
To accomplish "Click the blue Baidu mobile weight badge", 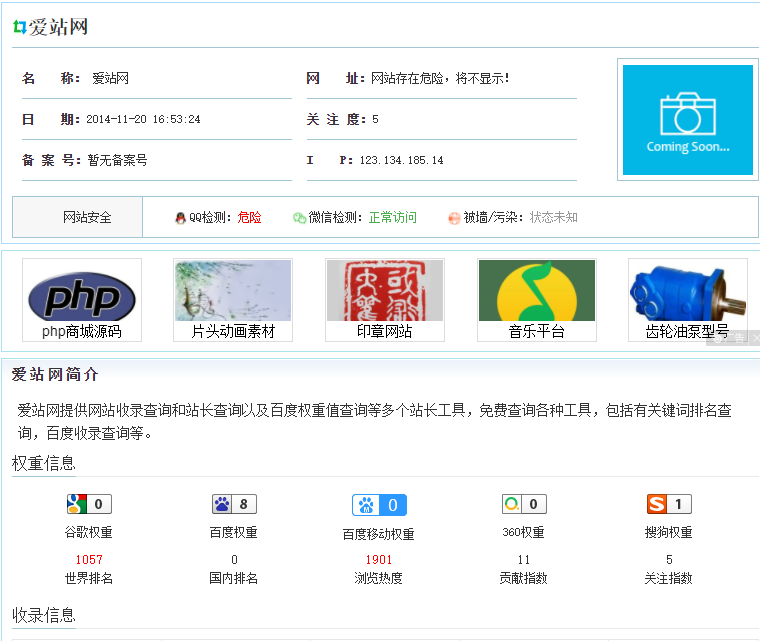I will coord(379,505).
